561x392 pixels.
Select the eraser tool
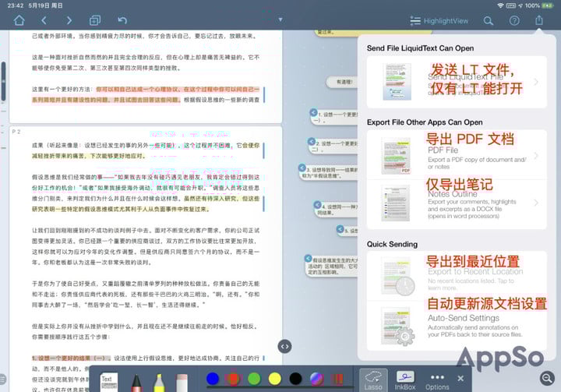(x=182, y=383)
